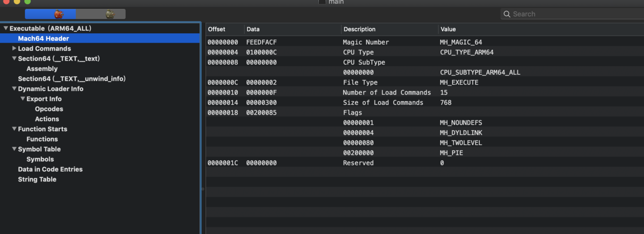Select the CPU Type description cell
The image size is (644, 234).
click(358, 52)
